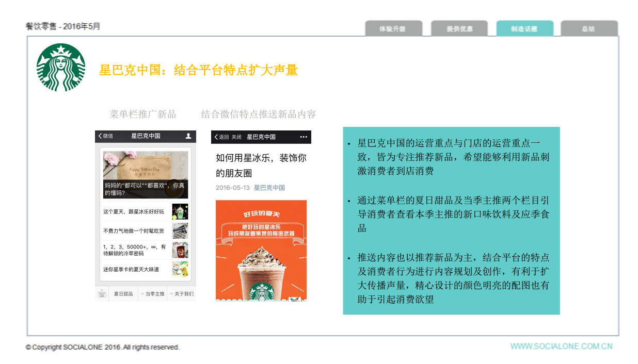Click the 结合微信特点推送新品内容 caption
This screenshot has height=364, width=638.
coord(259,114)
